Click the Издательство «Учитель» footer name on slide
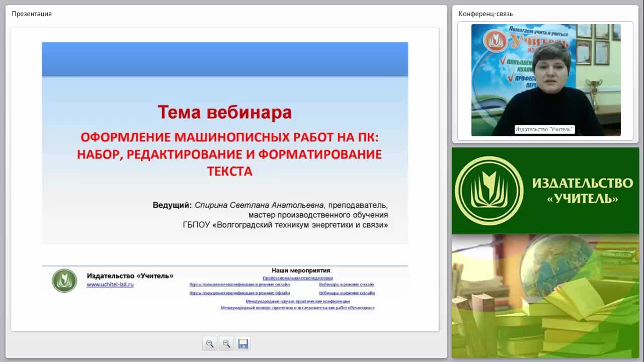 click(x=130, y=276)
